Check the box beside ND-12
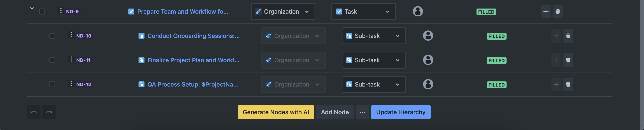The image size is (644, 130). [52, 84]
